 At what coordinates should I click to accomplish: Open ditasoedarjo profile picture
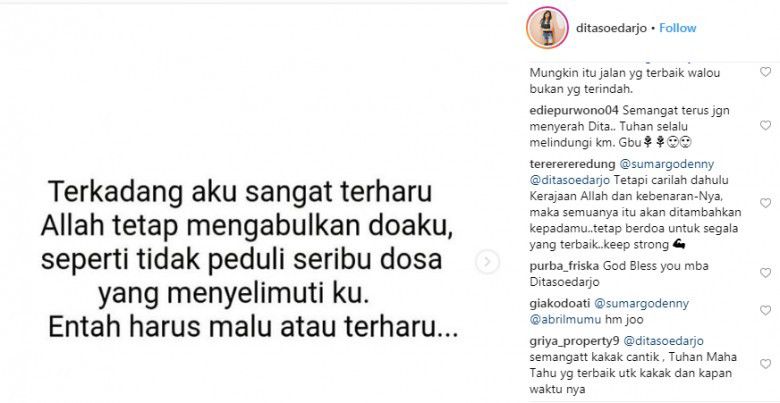[547, 28]
